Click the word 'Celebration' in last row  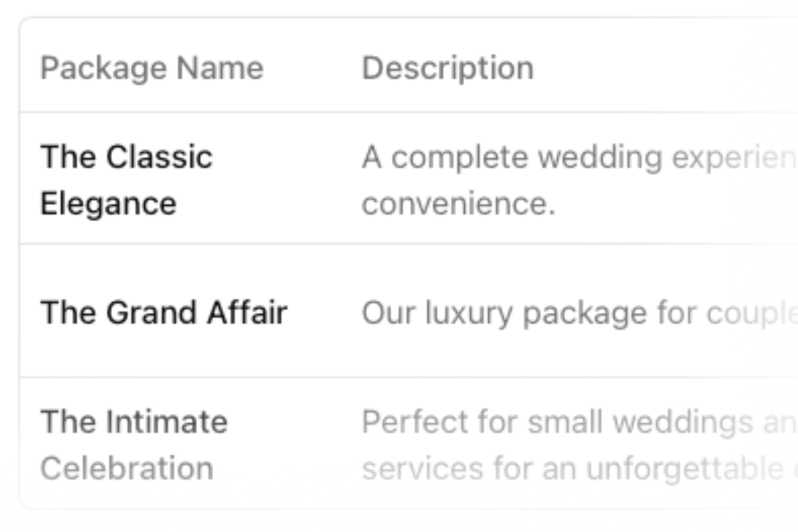[x=127, y=469]
